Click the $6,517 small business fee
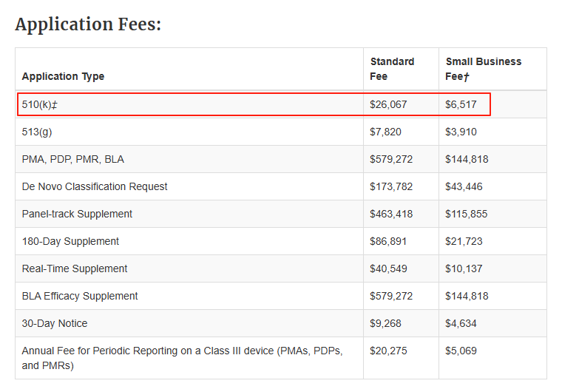562x392 pixels. (461, 104)
